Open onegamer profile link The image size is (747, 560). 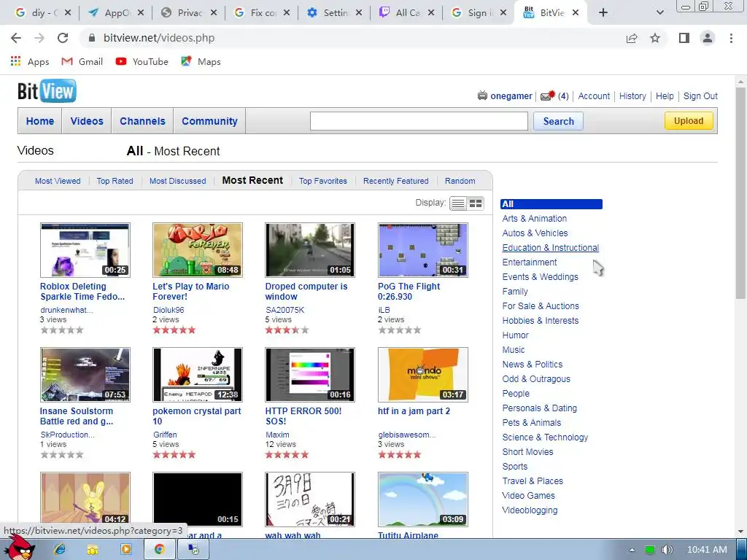(x=511, y=96)
